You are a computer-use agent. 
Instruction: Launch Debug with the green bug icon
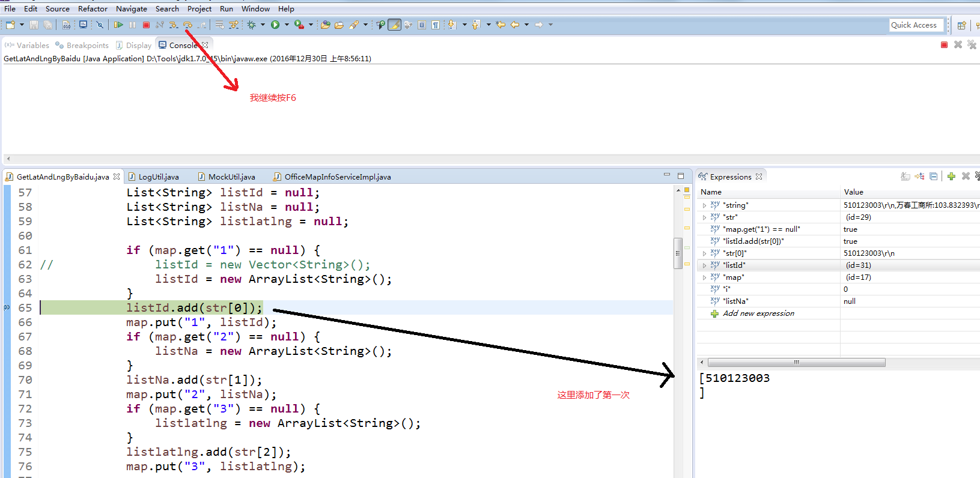(251, 25)
